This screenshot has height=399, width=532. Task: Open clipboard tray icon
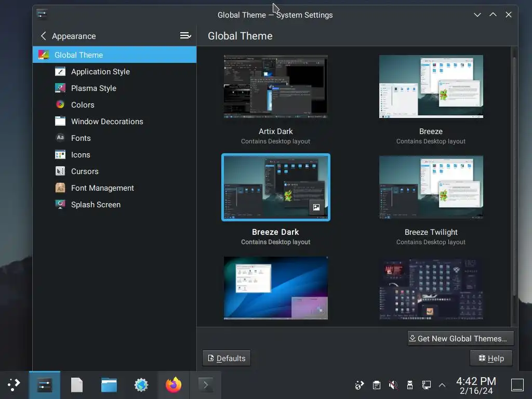pyautogui.click(x=376, y=385)
